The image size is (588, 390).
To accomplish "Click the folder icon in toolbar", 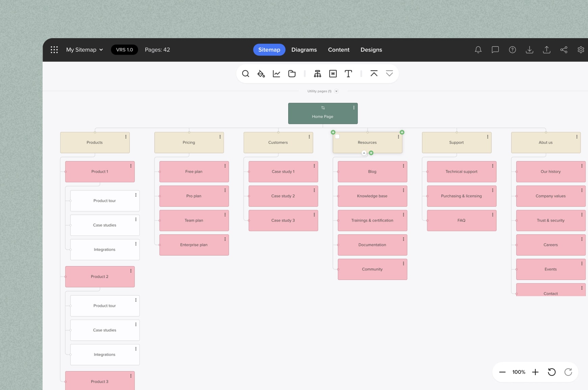I will [292, 74].
